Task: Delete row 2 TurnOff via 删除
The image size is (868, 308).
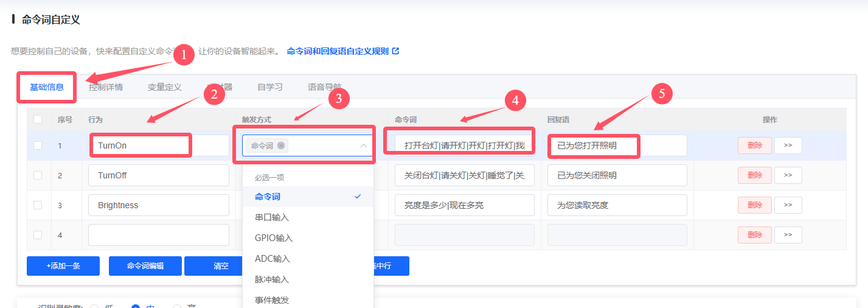Action: [x=755, y=175]
